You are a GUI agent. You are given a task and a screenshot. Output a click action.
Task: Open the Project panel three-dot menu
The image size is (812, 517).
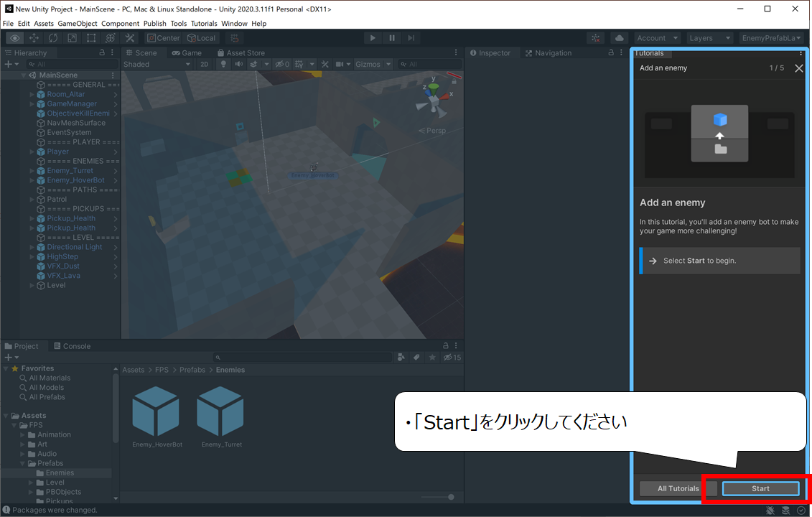point(456,345)
